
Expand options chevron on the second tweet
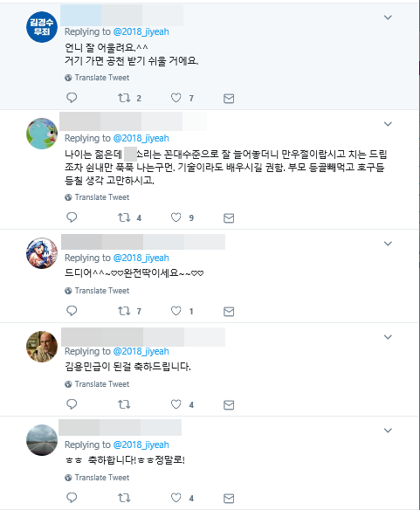[388, 124]
